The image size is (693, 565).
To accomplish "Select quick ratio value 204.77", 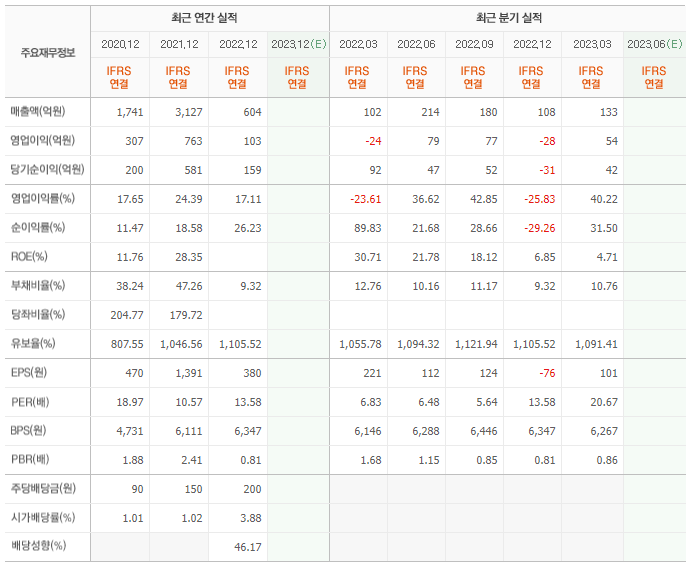I will pyautogui.click(x=127, y=315).
